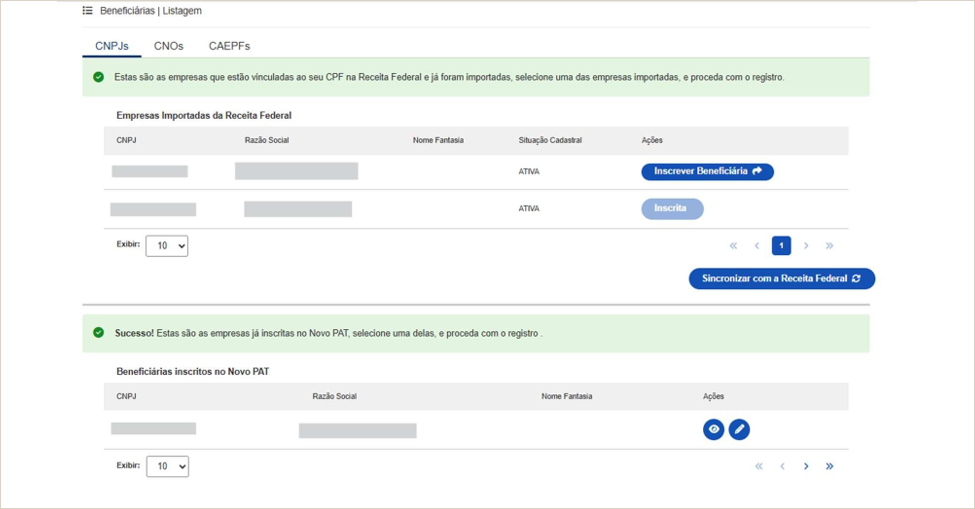Click Ações header in Novo PAT table
This screenshot has width=975, height=509.
tap(714, 397)
